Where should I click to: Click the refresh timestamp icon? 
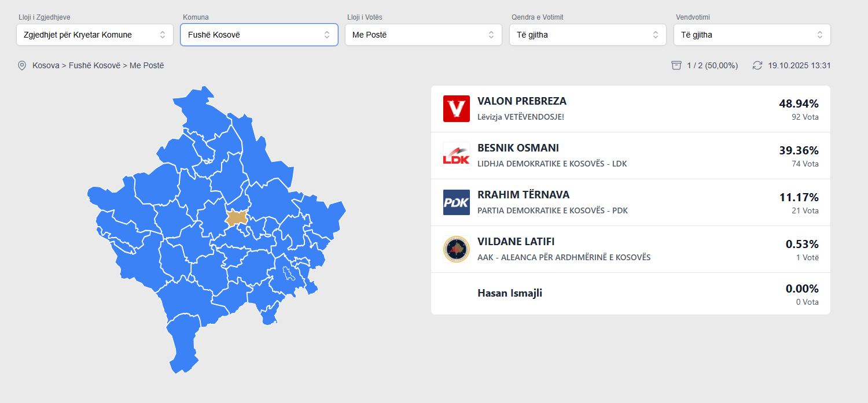tap(757, 65)
